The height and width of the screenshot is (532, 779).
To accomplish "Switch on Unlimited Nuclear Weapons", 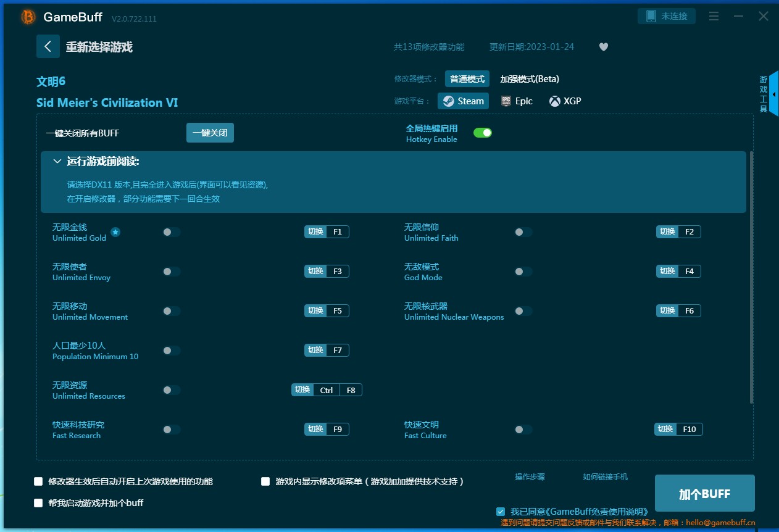I will pyautogui.click(x=523, y=311).
